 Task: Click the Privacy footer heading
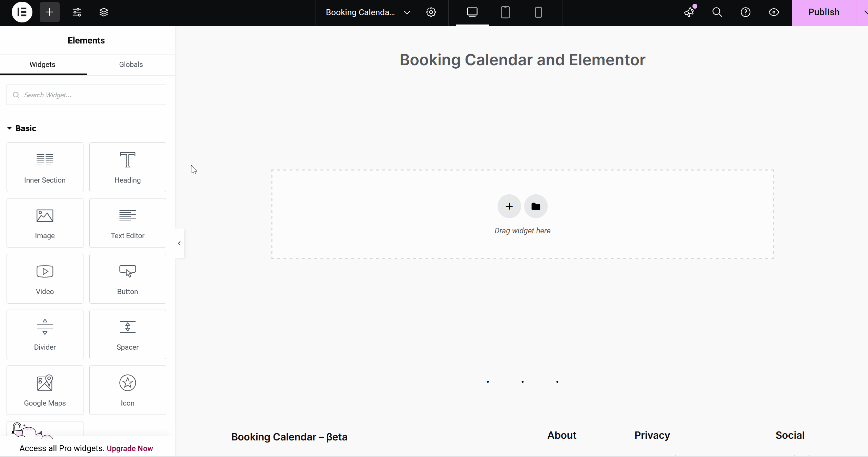[x=652, y=435]
